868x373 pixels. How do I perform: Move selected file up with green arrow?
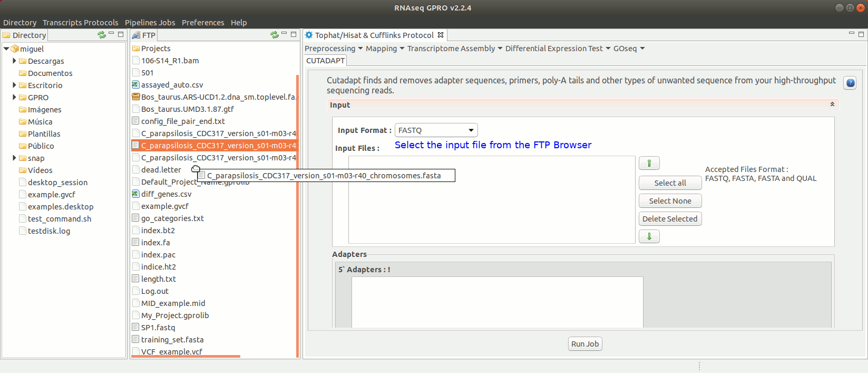pyautogui.click(x=649, y=164)
